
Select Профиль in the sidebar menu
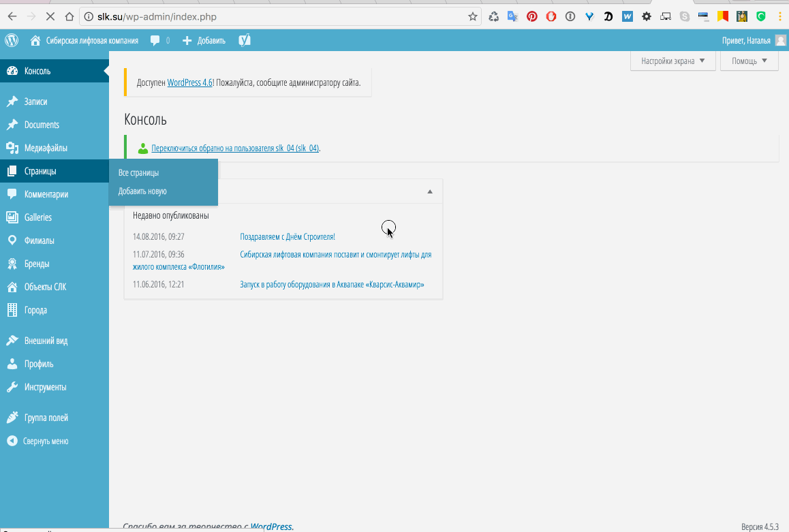[55, 364]
